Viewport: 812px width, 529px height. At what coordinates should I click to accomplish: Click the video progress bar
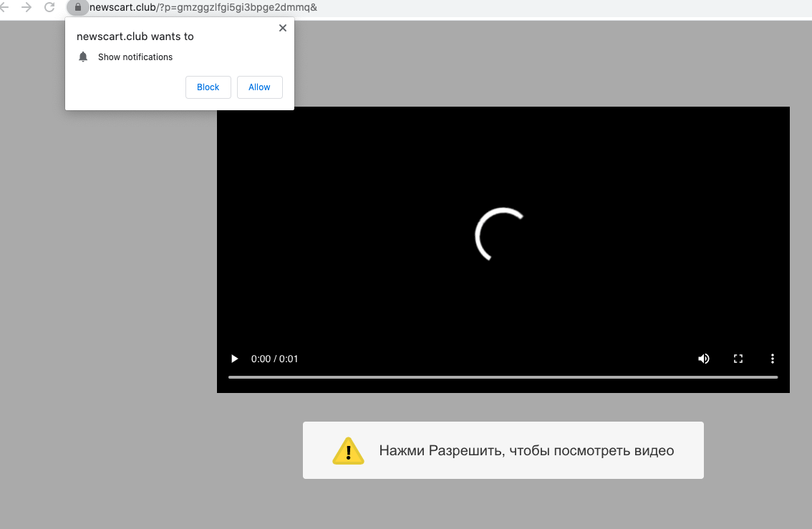tap(503, 377)
